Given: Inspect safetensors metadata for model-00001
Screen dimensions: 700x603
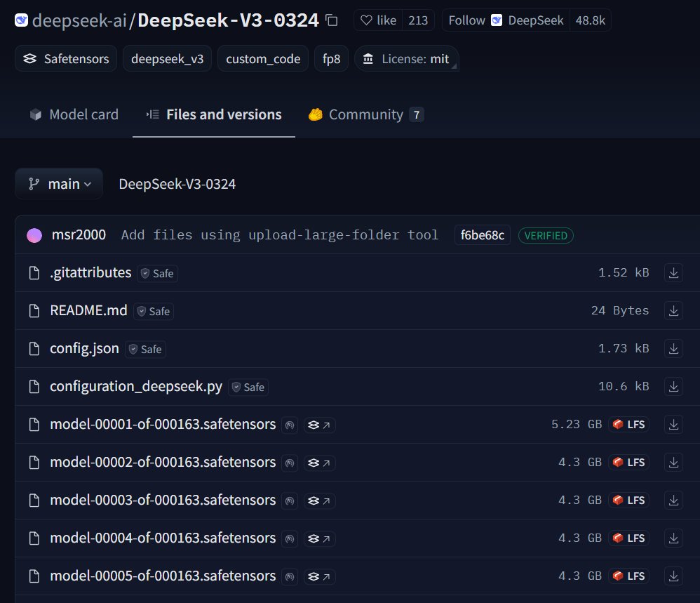Looking at the screenshot, I should (320, 425).
